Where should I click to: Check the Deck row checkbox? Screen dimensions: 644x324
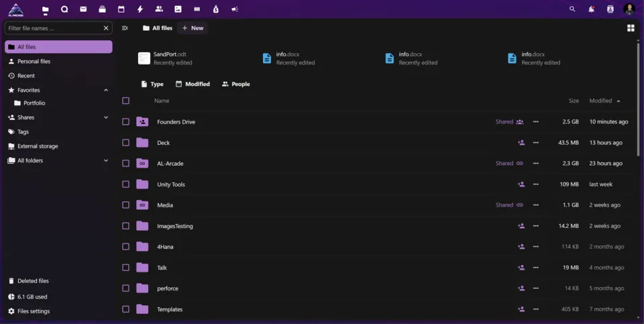click(x=125, y=142)
